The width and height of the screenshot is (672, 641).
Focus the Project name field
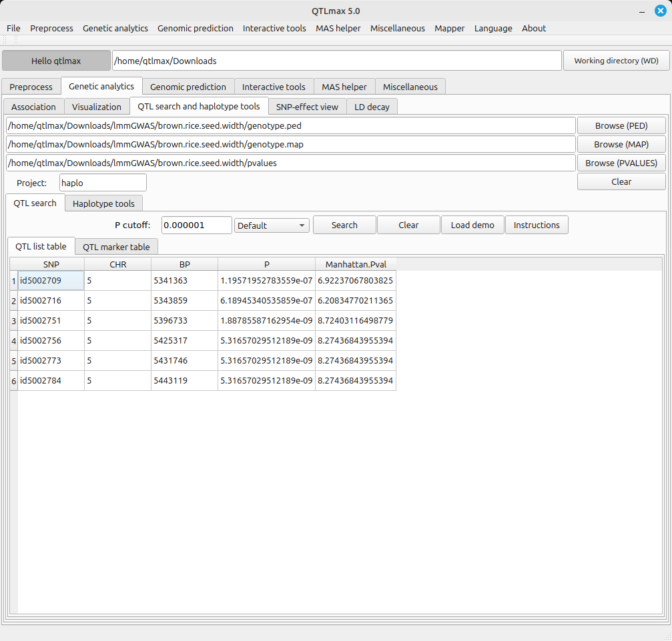[x=102, y=183]
